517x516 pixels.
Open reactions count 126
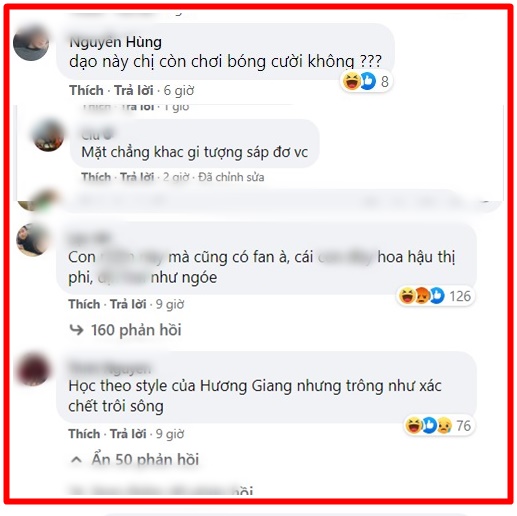tap(460, 296)
